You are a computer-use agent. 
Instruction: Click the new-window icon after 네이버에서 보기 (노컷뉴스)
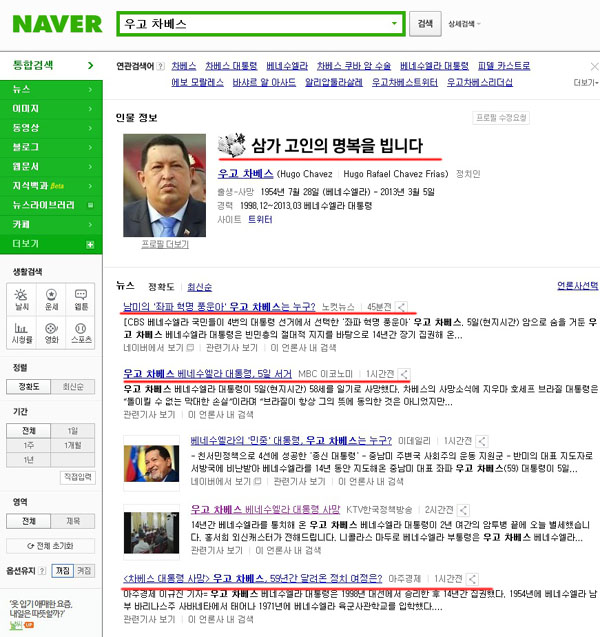click(x=190, y=348)
